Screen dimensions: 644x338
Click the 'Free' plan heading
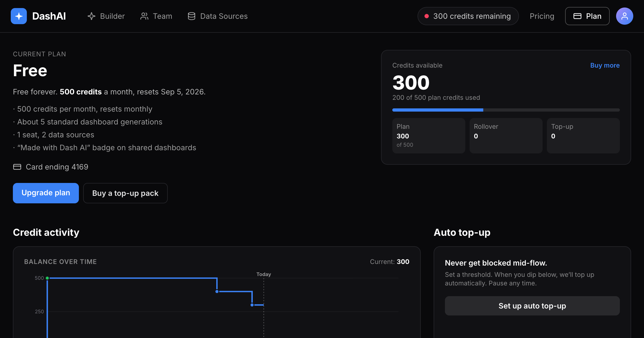tap(30, 71)
